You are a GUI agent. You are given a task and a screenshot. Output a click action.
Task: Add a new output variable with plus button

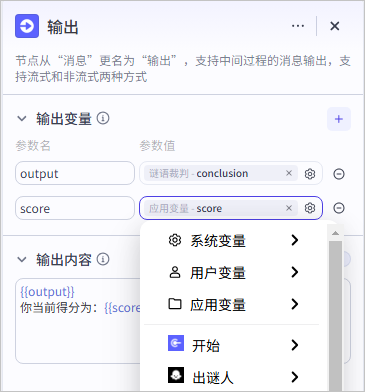tap(339, 119)
